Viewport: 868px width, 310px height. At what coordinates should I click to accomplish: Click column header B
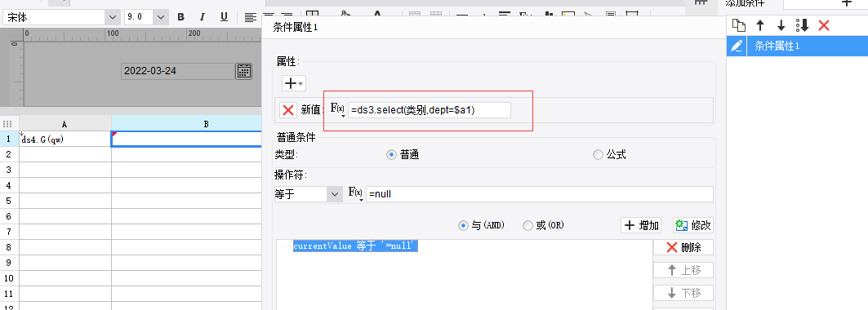coord(186,124)
